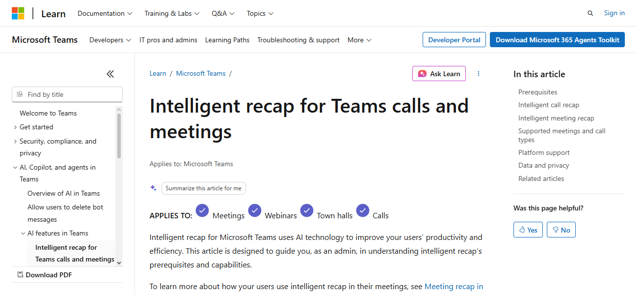Select the Documentation menu
The height and width of the screenshot is (295, 644).
[104, 13]
